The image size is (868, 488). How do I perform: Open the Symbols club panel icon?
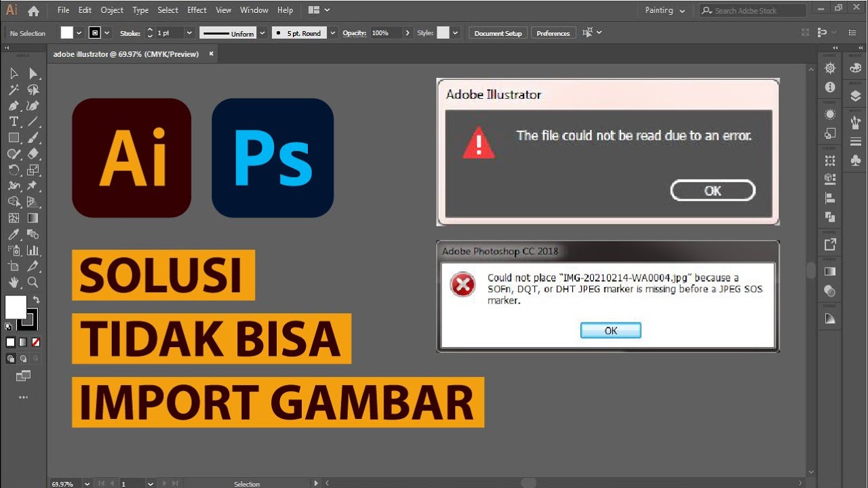(x=855, y=160)
